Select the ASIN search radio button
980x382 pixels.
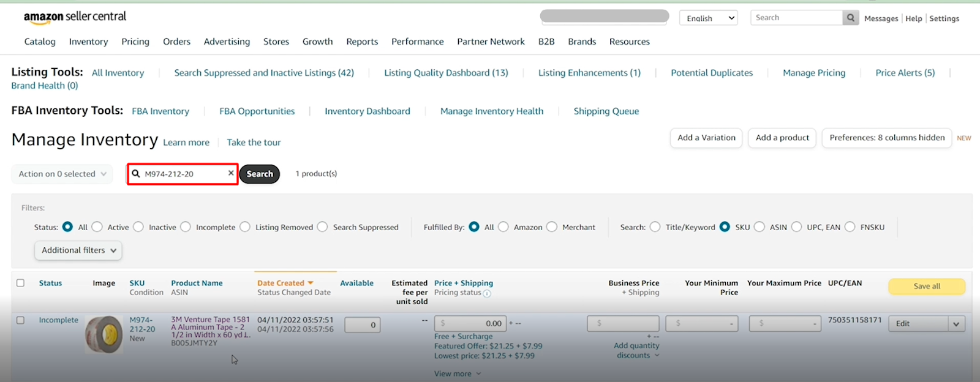coord(759,227)
